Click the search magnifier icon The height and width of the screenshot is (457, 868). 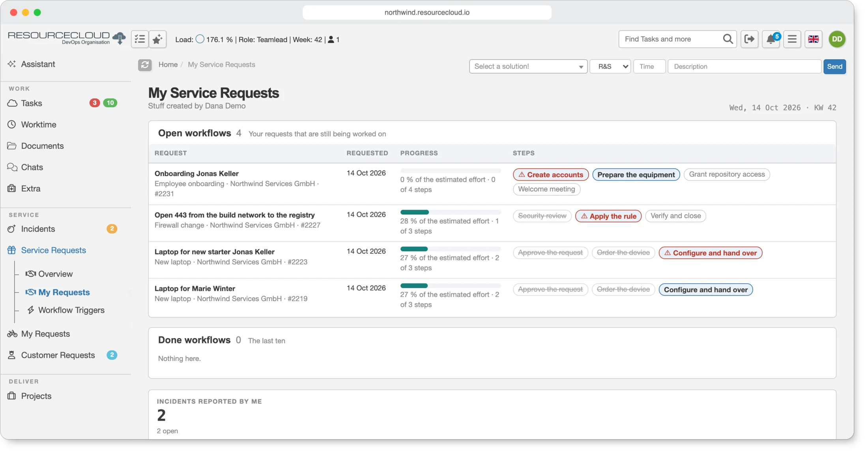click(728, 39)
